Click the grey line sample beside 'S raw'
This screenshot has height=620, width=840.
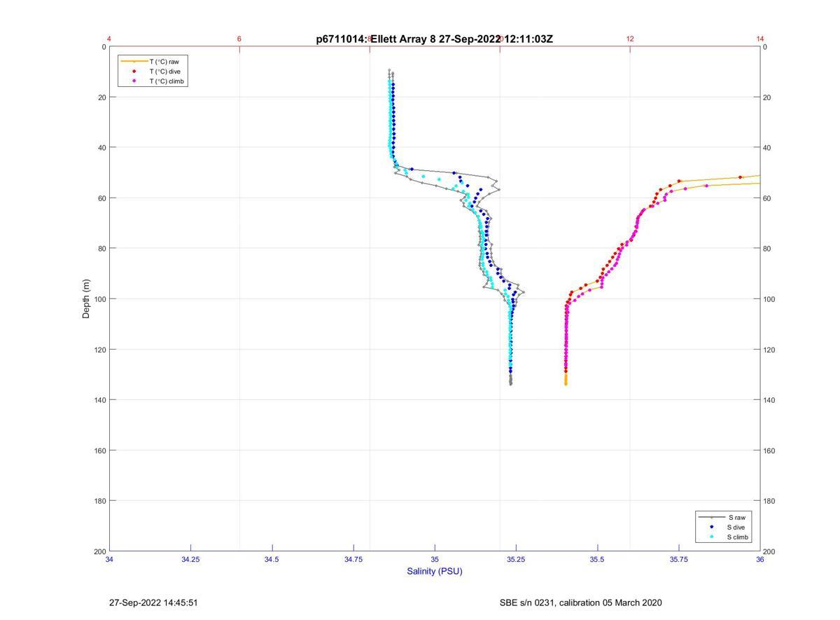(711, 517)
